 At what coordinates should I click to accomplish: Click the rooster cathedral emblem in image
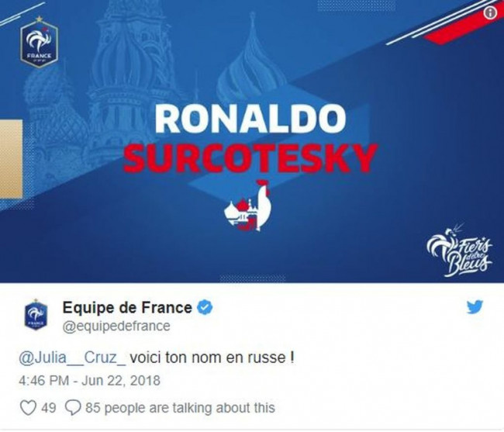click(248, 206)
